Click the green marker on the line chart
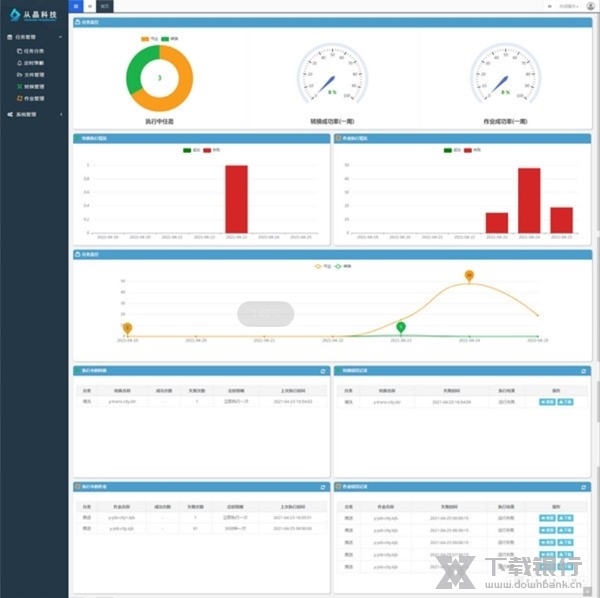The image size is (600, 598). coord(401,326)
